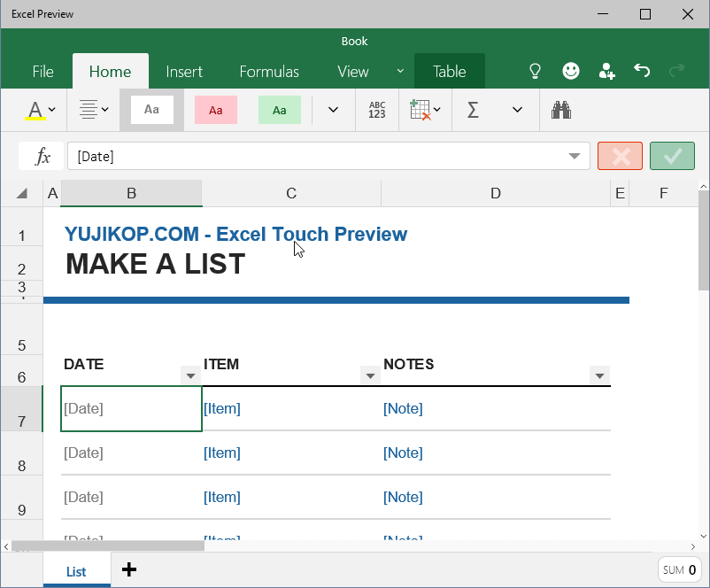Cancel the formula entry with red X
710x588 pixels.
point(620,156)
